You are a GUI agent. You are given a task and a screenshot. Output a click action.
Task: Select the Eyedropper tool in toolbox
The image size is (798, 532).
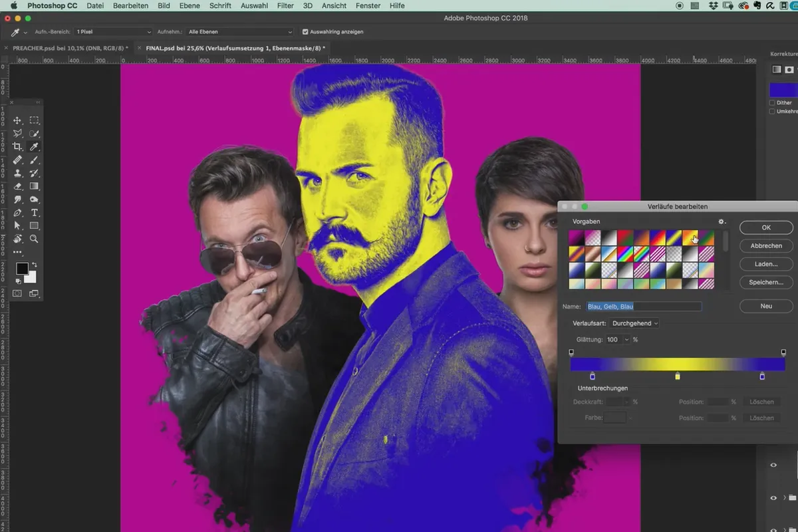34,147
